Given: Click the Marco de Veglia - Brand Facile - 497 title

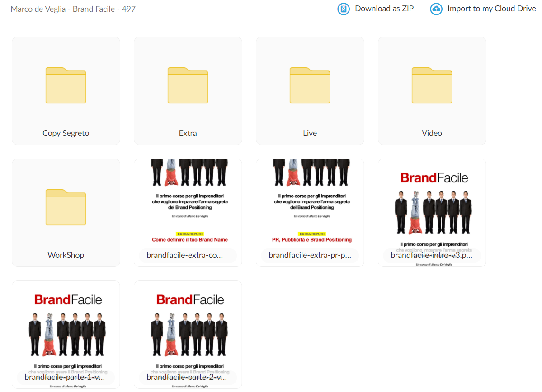Looking at the screenshot, I should (x=73, y=9).
